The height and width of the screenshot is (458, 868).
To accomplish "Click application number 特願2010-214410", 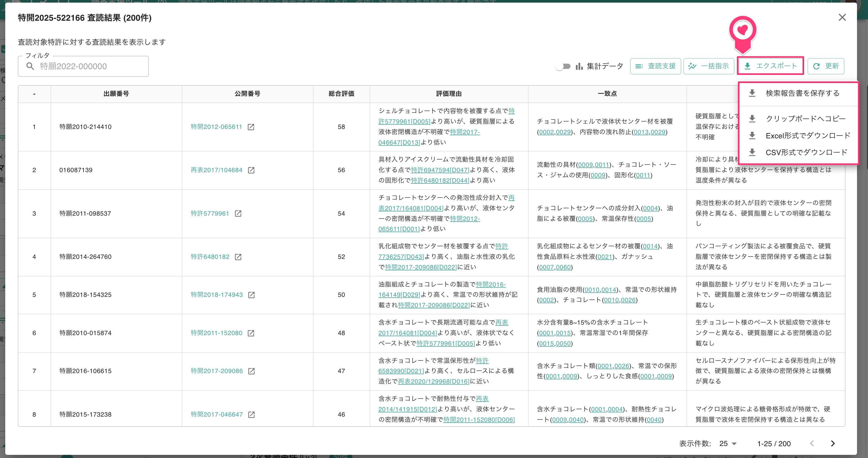I will click(x=85, y=127).
